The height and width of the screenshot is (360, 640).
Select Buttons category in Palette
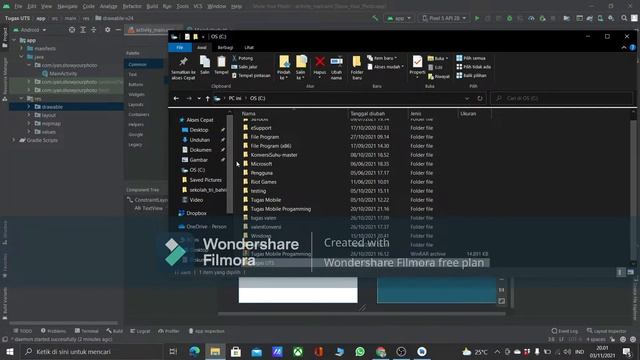[x=136, y=84]
